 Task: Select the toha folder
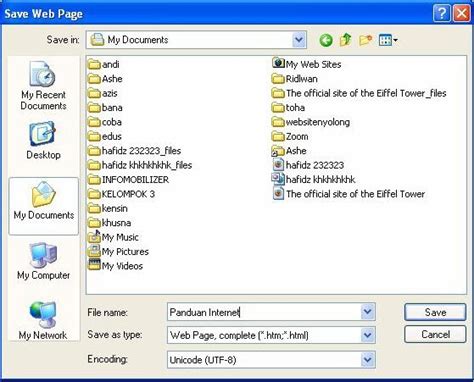coord(288,108)
